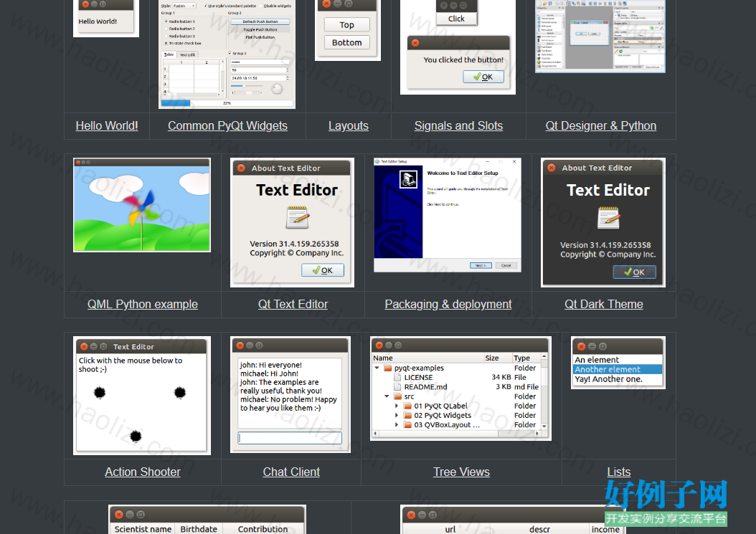756x534 pixels.
Task: Open the Hello World! tutorial link
Action: click(x=107, y=125)
